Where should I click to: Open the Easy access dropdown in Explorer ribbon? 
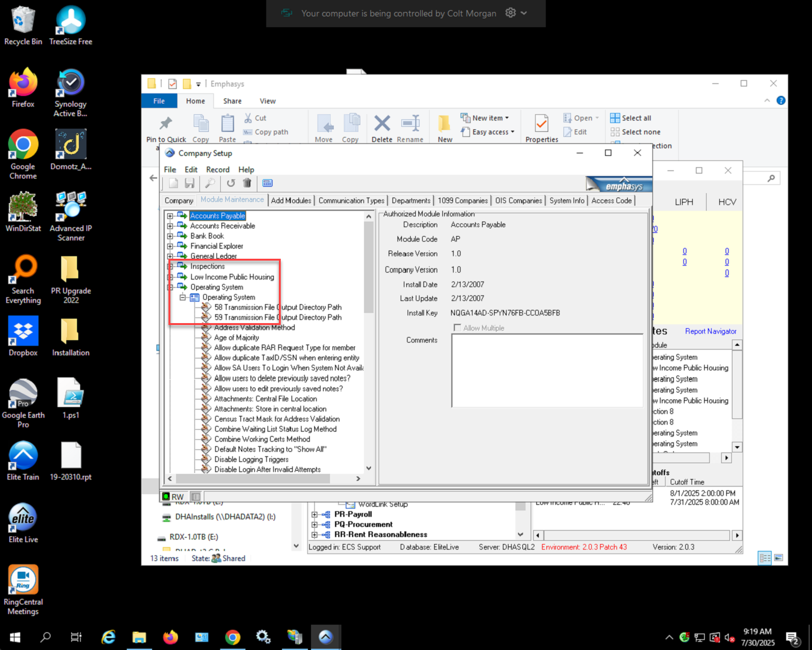[487, 132]
